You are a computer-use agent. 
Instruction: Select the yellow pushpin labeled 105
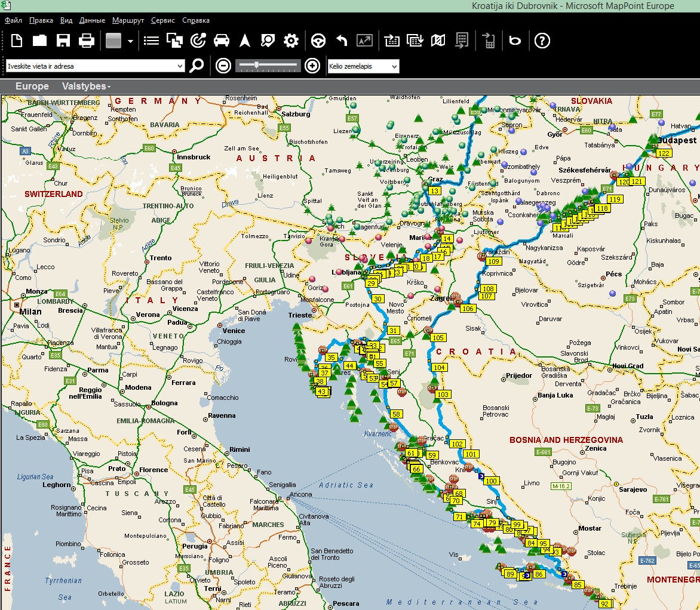pyautogui.click(x=438, y=338)
